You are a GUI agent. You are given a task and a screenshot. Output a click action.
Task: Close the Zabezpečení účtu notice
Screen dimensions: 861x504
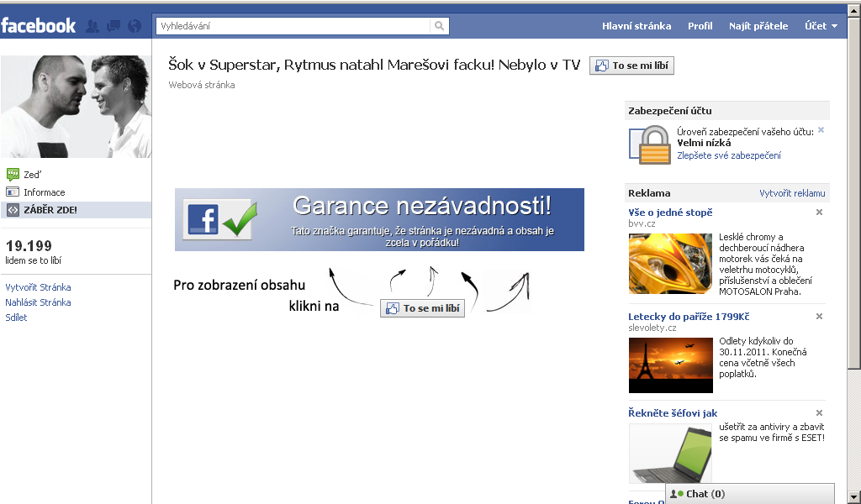tap(821, 130)
